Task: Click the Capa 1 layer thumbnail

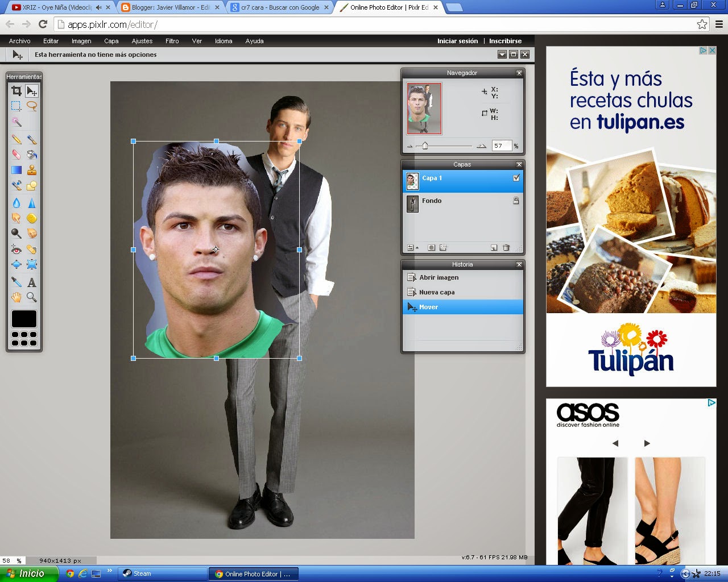Action: [412, 181]
